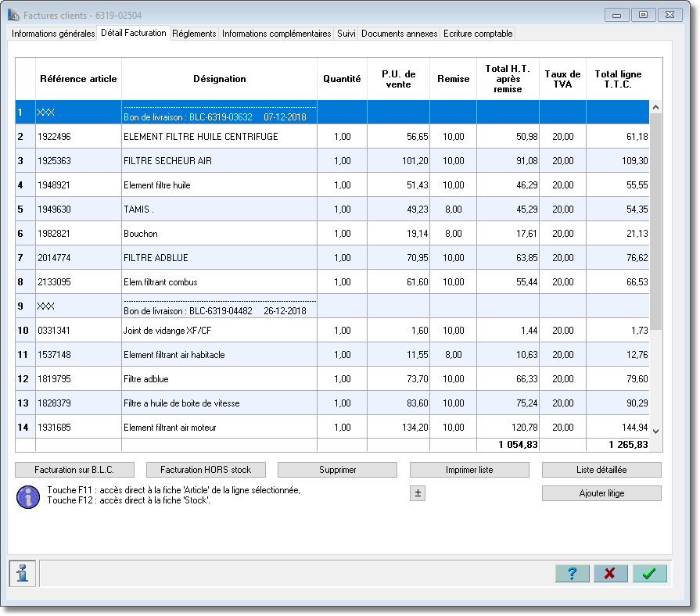Click the round purple information hint icon
This screenshot has height=616, width=700.
[28, 497]
